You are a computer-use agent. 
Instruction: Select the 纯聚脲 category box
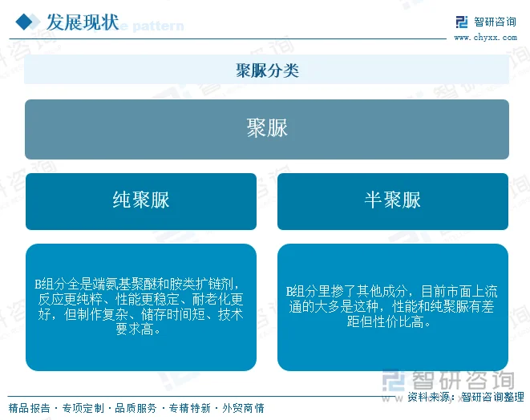point(141,201)
